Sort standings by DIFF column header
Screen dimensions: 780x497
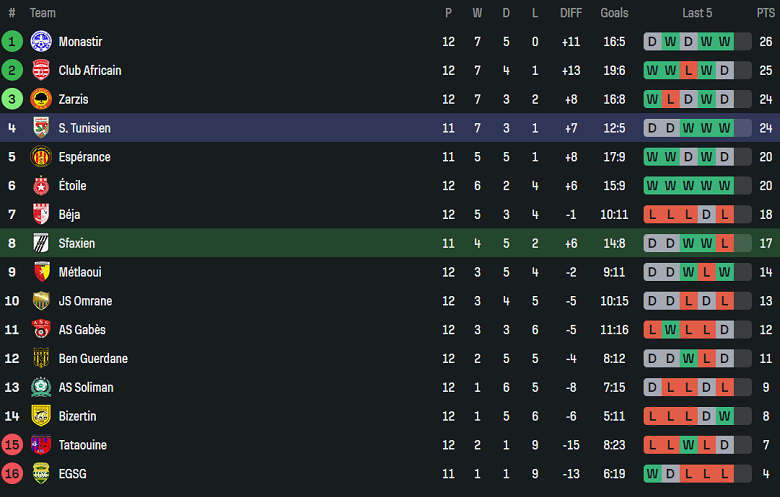pyautogui.click(x=571, y=13)
